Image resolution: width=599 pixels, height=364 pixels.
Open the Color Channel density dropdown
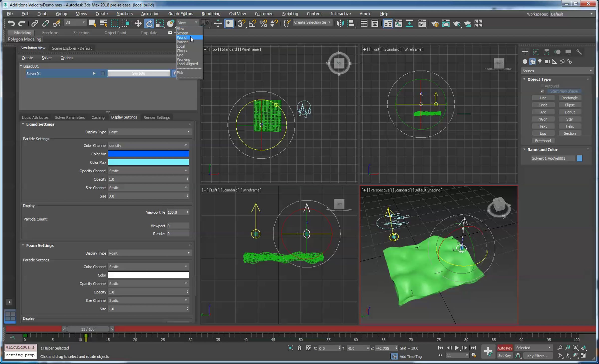click(x=148, y=145)
